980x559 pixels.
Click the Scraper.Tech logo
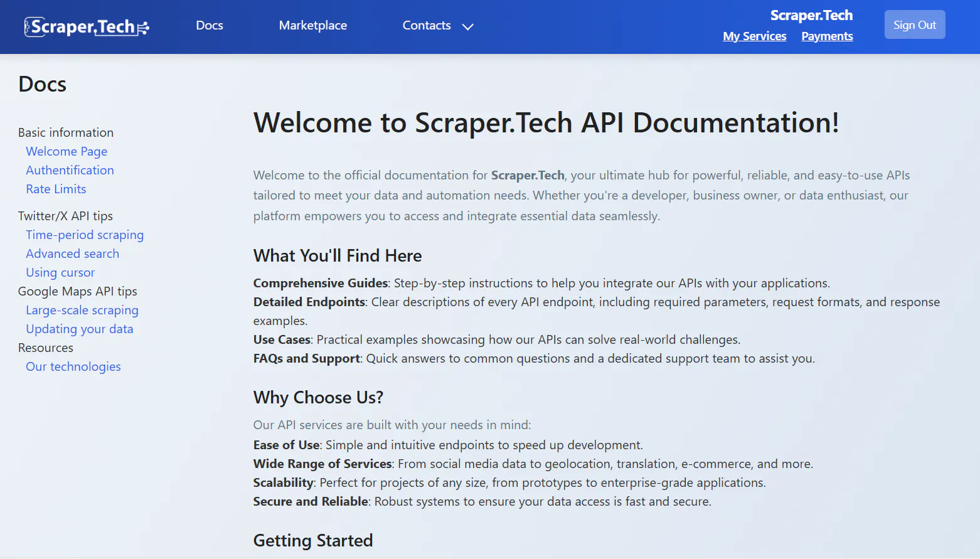(x=87, y=26)
